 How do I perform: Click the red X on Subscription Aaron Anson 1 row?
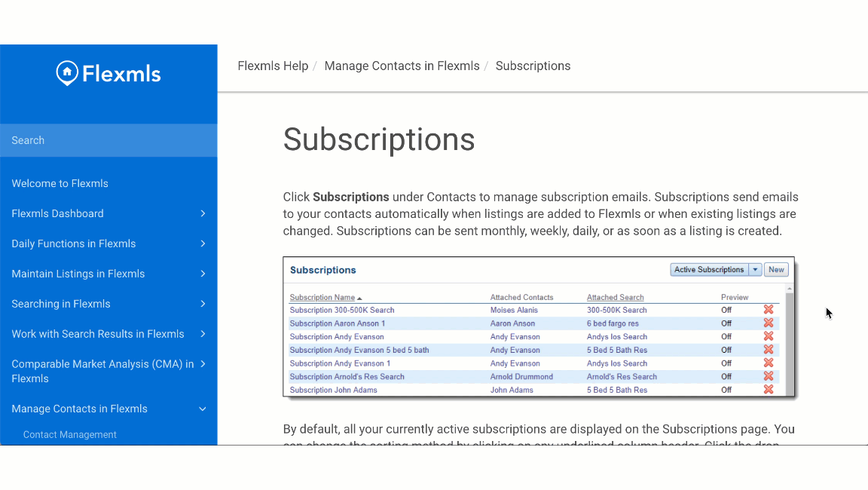click(768, 323)
